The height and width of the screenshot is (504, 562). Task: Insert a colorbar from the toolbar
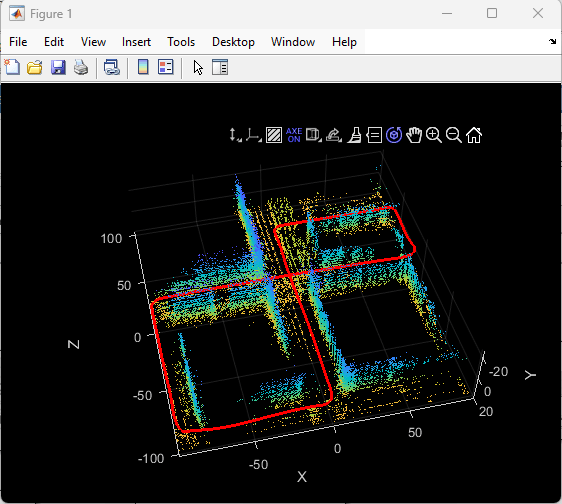(143, 67)
